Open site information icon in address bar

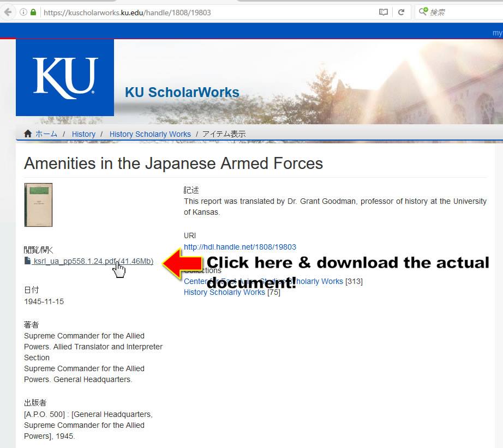click(23, 12)
